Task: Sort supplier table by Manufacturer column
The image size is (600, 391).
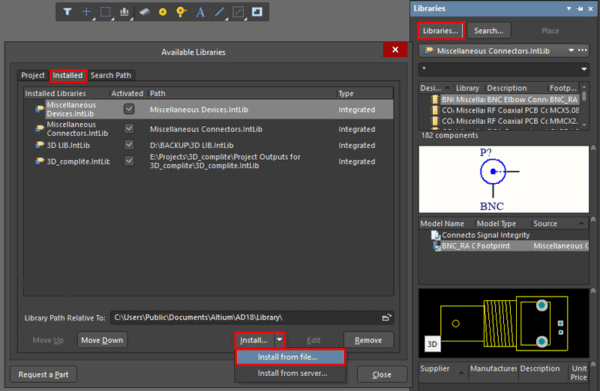Action: (x=493, y=369)
